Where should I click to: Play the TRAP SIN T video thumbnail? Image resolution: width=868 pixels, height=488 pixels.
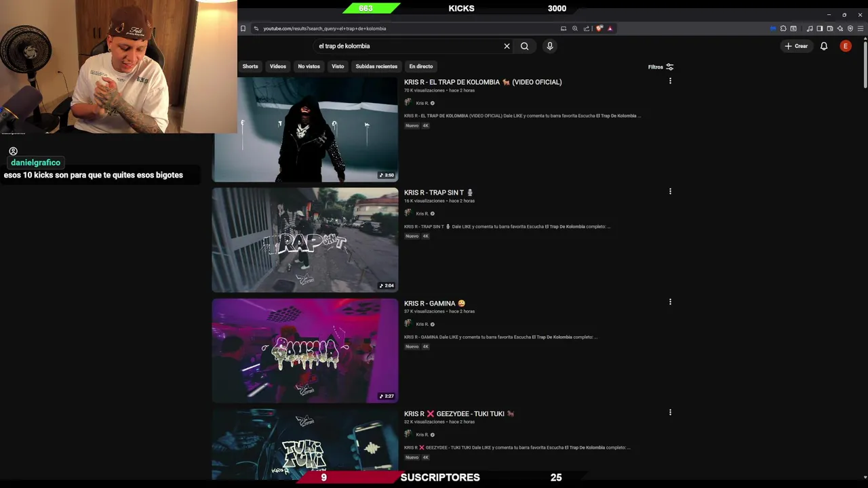pyautogui.click(x=305, y=240)
